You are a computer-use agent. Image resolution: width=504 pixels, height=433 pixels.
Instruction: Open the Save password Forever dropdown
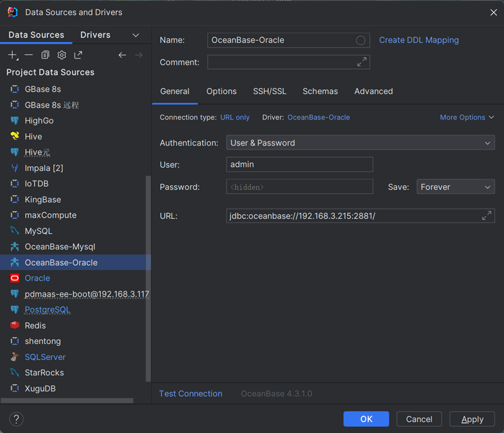[455, 187]
